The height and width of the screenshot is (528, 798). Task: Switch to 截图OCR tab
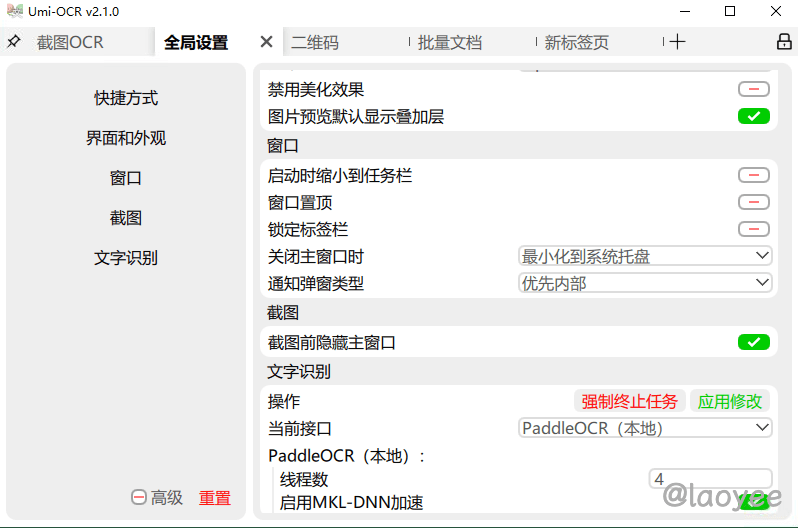(70, 43)
